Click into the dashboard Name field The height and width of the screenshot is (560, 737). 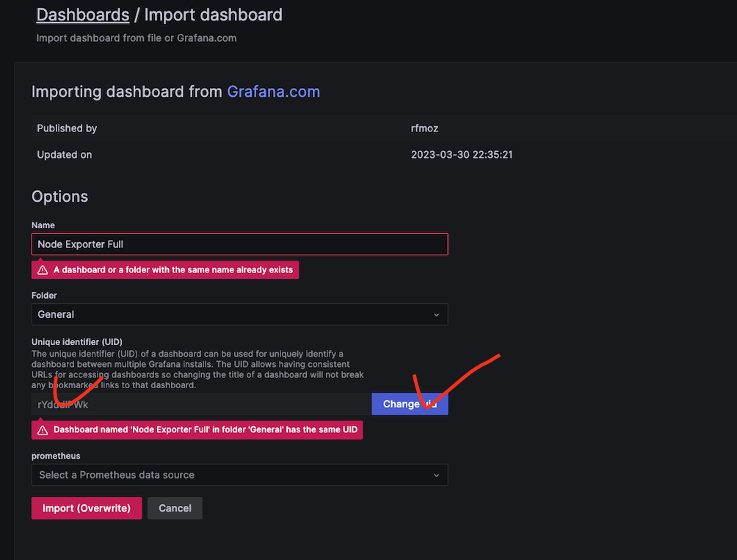(239, 244)
